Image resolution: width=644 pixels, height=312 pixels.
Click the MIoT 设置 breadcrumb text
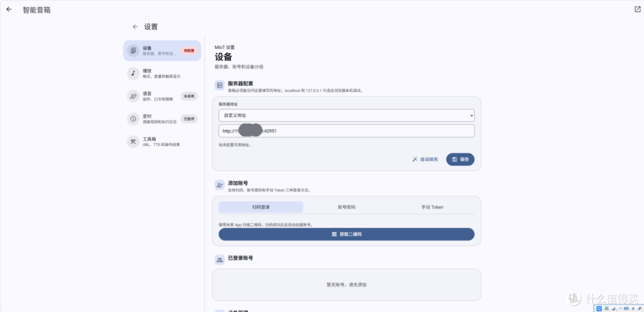(x=225, y=47)
